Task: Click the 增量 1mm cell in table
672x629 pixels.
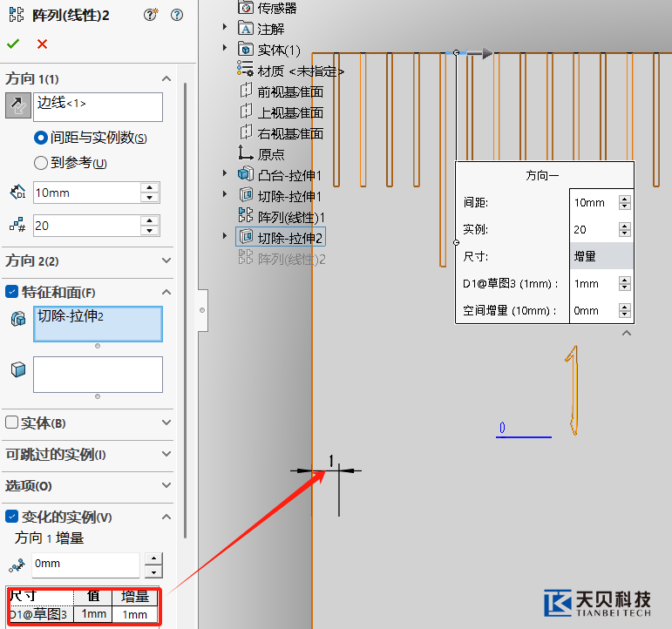Action: 135,614
